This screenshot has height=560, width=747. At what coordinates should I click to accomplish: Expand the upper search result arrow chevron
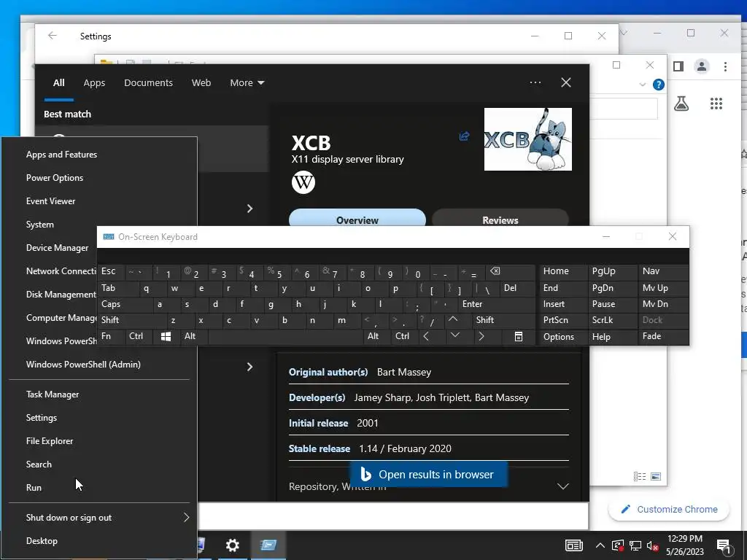pos(249,209)
